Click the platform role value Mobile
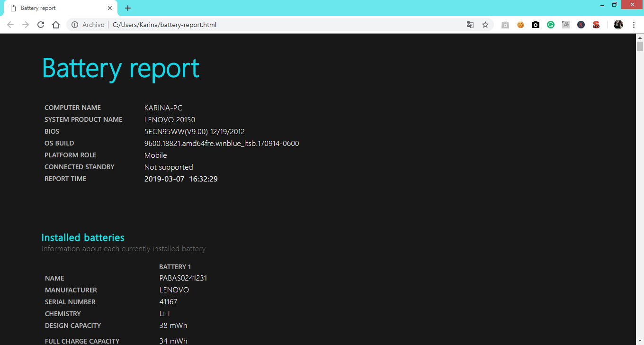644x345 pixels. coord(156,155)
